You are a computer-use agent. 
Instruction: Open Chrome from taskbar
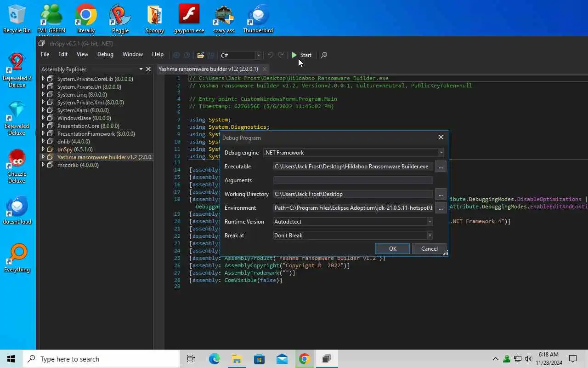pos(304,359)
